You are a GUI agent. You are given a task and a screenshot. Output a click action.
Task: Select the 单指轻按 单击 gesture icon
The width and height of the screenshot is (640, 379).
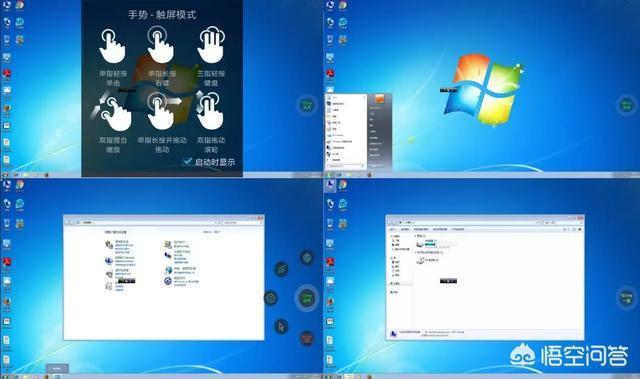[x=112, y=46]
